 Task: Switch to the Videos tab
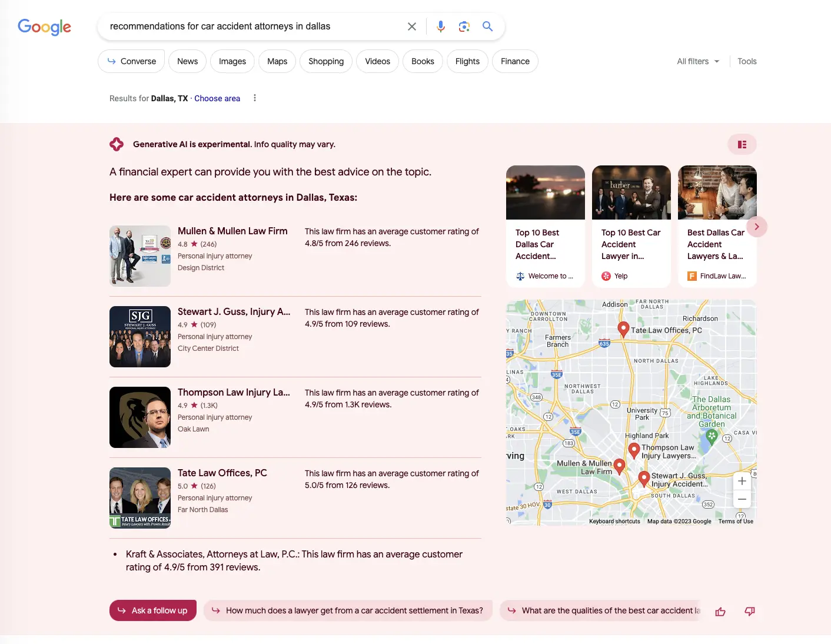[378, 61]
